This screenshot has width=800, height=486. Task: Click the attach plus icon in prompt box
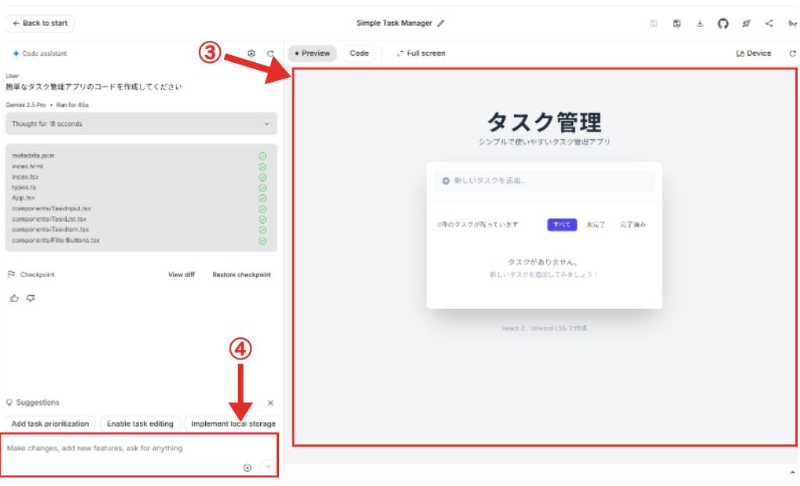click(x=247, y=468)
